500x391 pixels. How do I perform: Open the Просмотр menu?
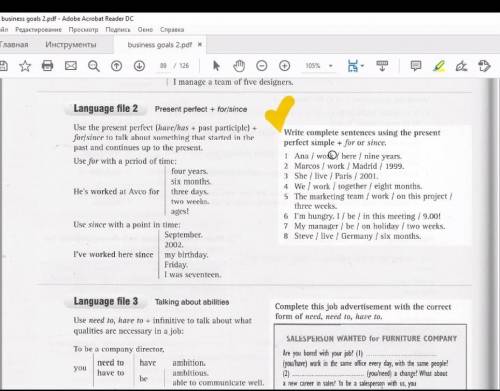(x=83, y=30)
